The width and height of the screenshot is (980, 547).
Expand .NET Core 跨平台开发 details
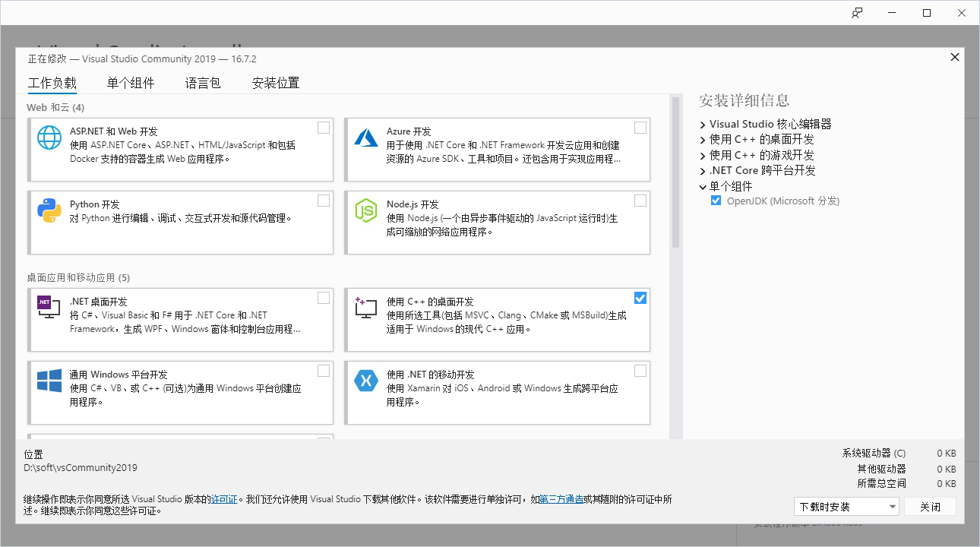(701, 170)
